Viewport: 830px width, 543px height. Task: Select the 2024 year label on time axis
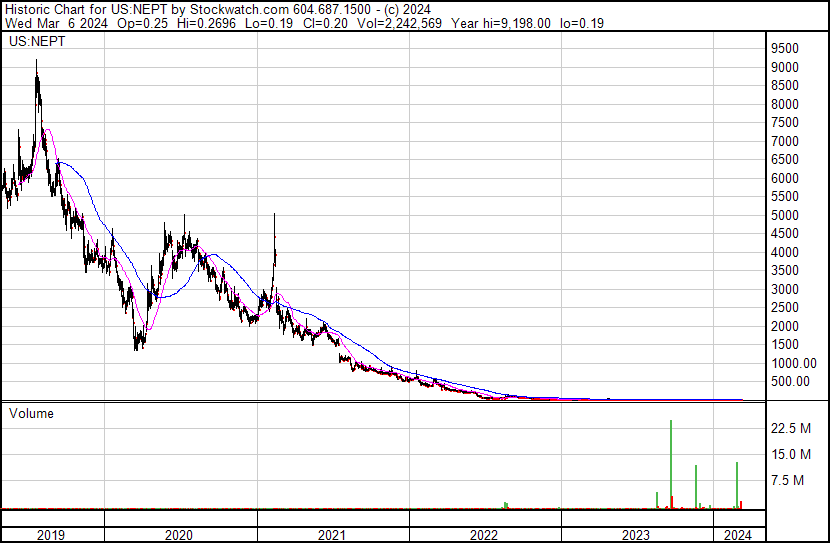(x=737, y=535)
